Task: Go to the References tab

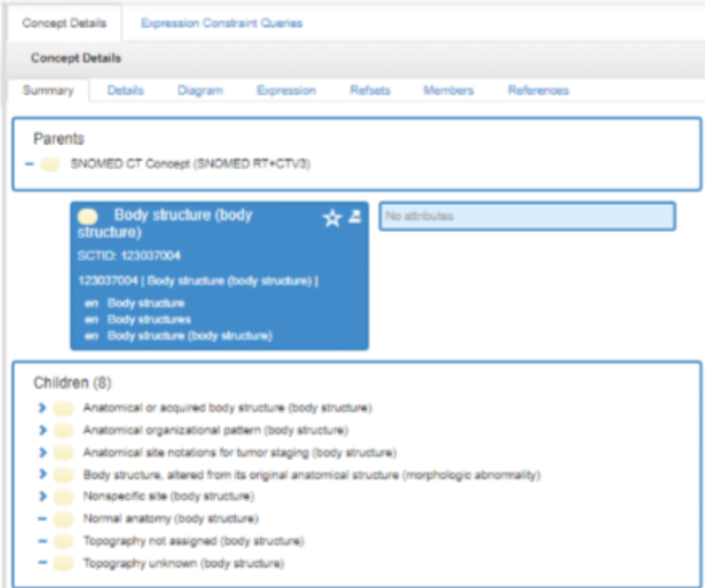Action: (538, 90)
